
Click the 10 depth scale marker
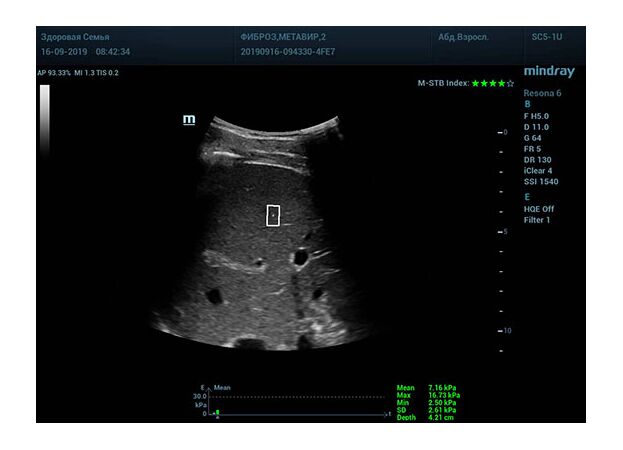tap(504, 330)
